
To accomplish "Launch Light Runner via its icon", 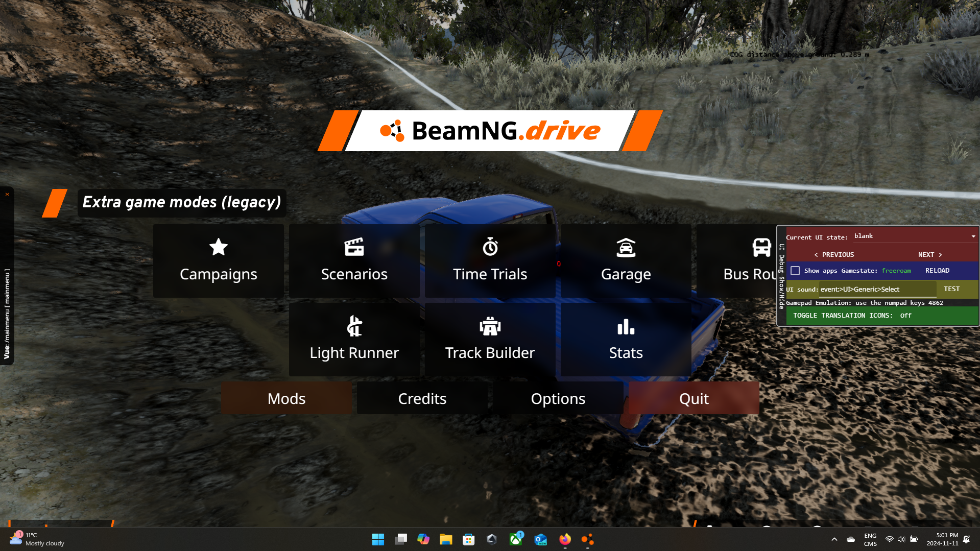I will (354, 326).
